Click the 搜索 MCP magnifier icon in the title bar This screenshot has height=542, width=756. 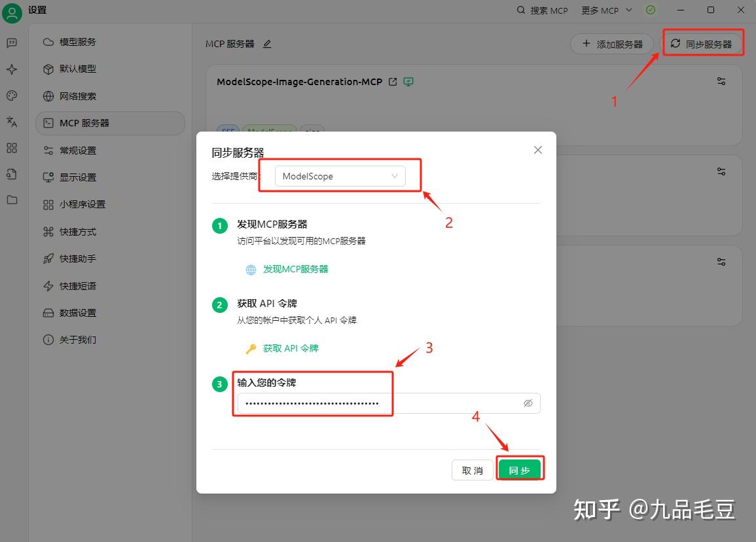click(x=520, y=10)
